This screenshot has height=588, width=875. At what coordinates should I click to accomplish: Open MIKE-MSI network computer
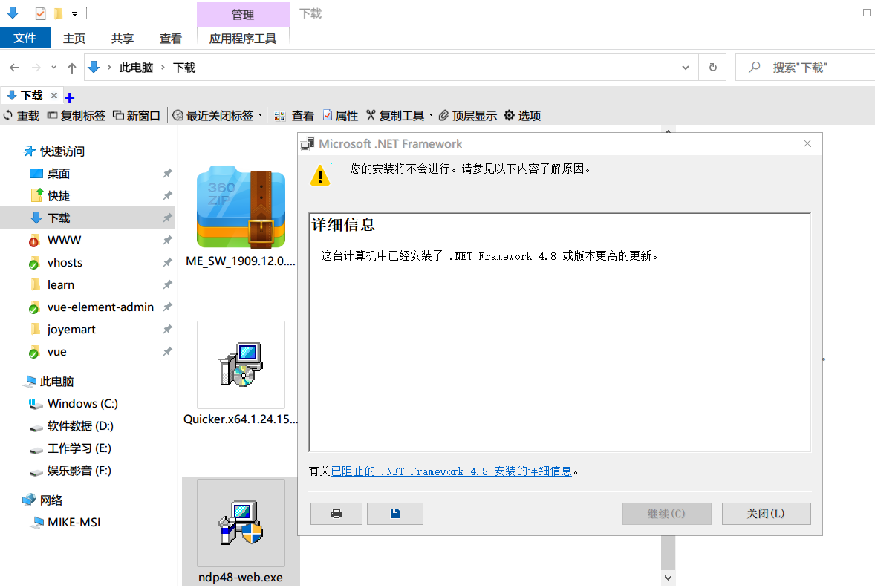(74, 522)
